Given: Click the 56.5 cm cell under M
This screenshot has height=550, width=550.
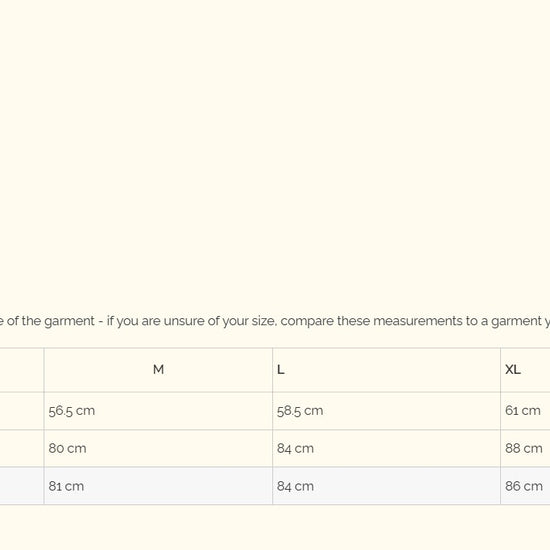Looking at the screenshot, I should tap(158, 411).
